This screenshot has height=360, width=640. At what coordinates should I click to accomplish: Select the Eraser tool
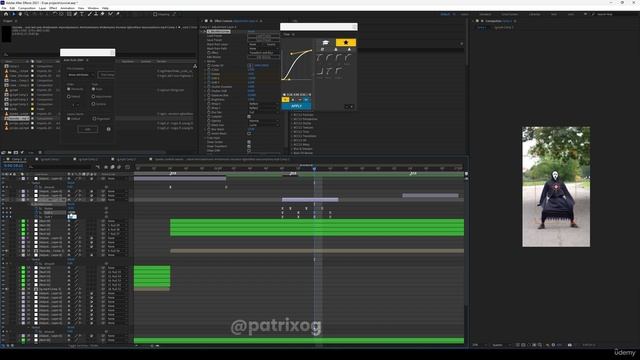102,14
